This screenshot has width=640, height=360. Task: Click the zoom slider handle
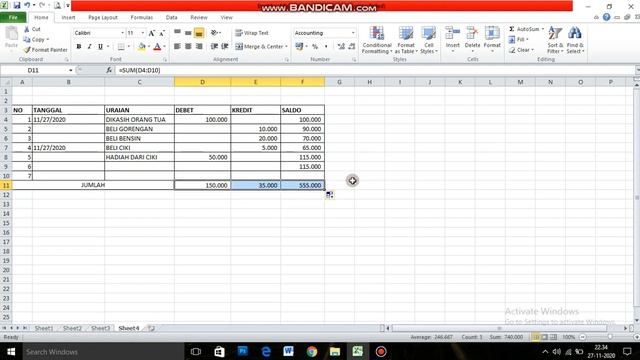tap(610, 337)
